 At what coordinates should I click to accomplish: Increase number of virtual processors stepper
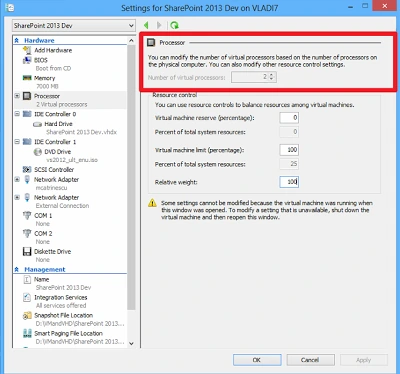[x=272, y=75]
